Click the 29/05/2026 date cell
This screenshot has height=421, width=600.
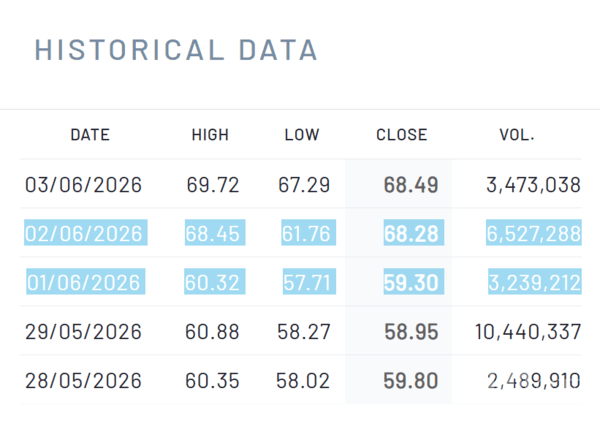[x=83, y=331]
